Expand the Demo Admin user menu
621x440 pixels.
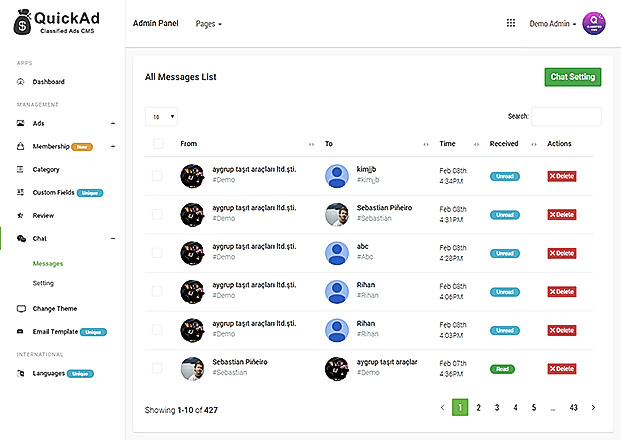point(552,24)
